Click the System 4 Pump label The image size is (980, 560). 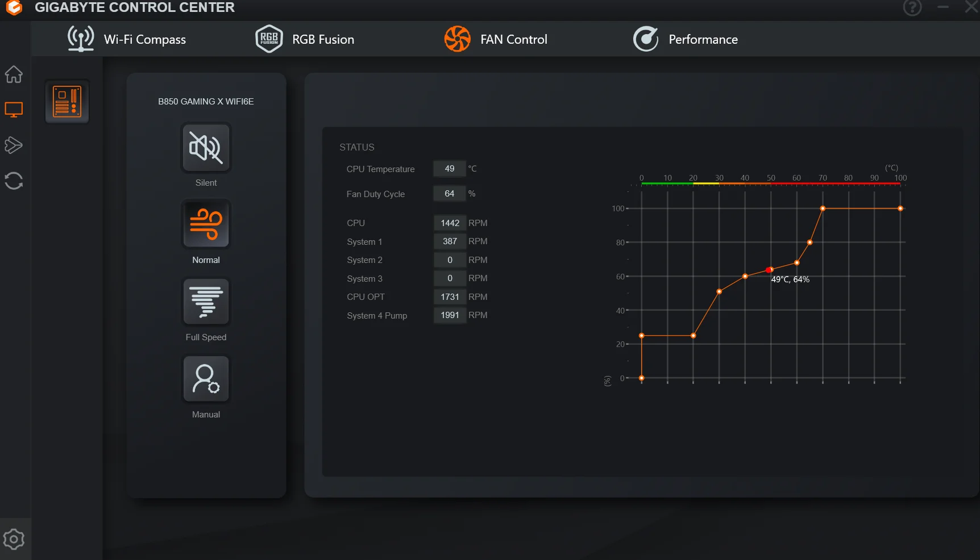point(377,316)
